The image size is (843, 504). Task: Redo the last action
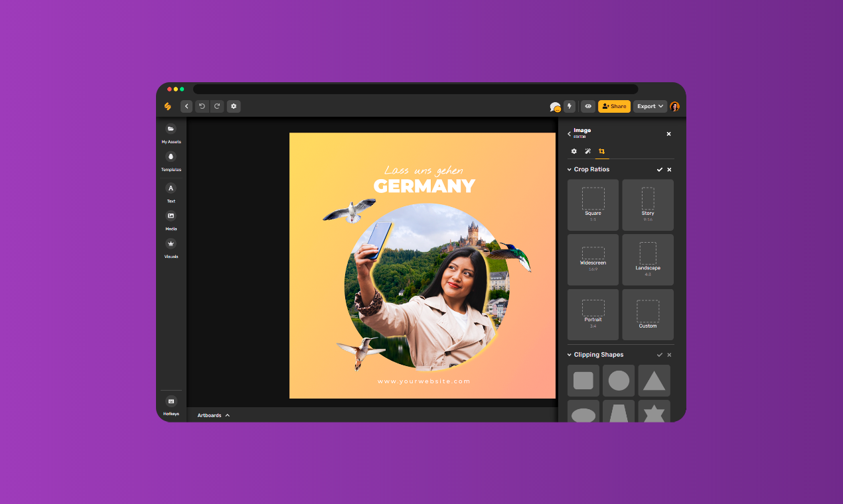pos(217,106)
